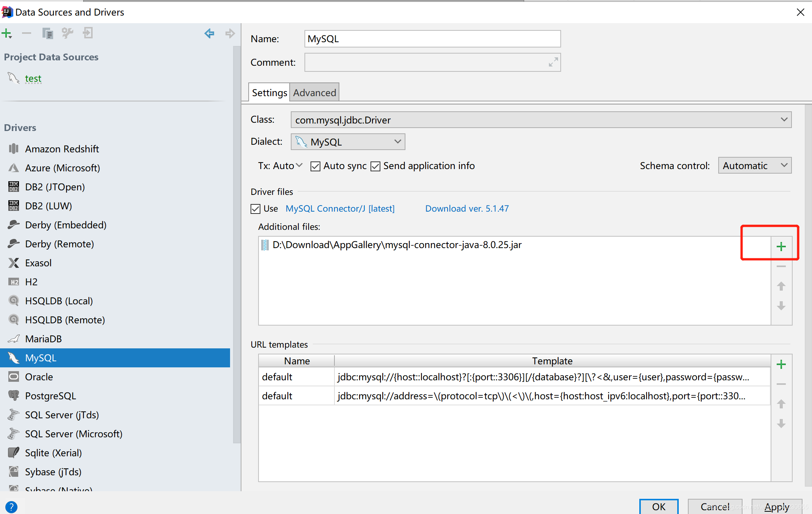Image resolution: width=812 pixels, height=514 pixels.
Task: Open driver settings wrench icon
Action: 68,33
